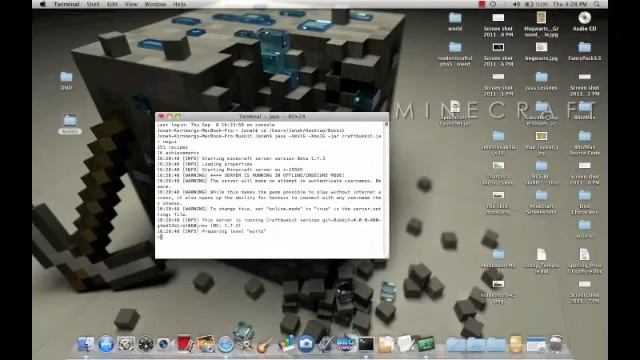The height and width of the screenshot is (360, 640).
Task: Launch iPhoto from the dock
Action: pos(206,344)
